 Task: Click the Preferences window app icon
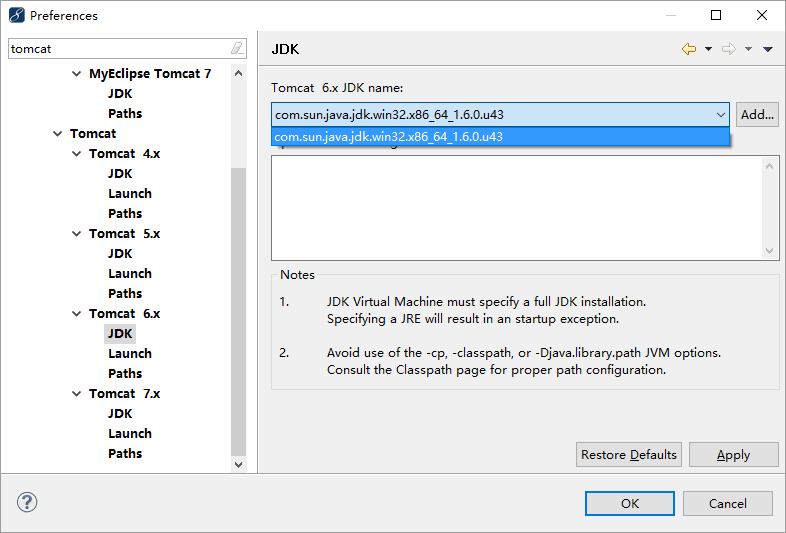coord(17,16)
